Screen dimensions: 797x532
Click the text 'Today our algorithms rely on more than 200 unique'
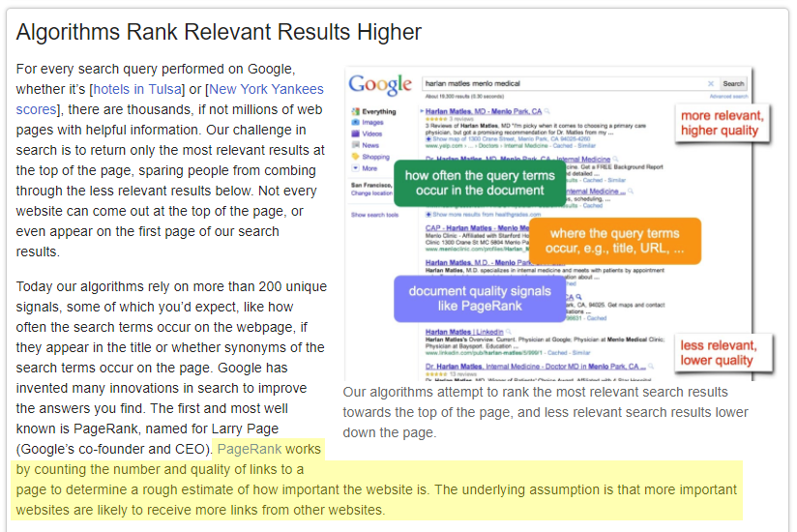click(171, 286)
